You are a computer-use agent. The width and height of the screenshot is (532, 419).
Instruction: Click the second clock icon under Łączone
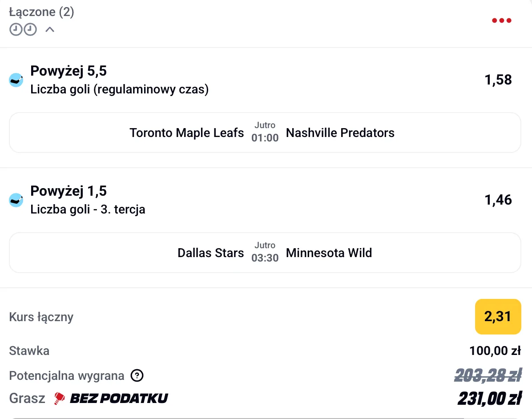point(30,30)
